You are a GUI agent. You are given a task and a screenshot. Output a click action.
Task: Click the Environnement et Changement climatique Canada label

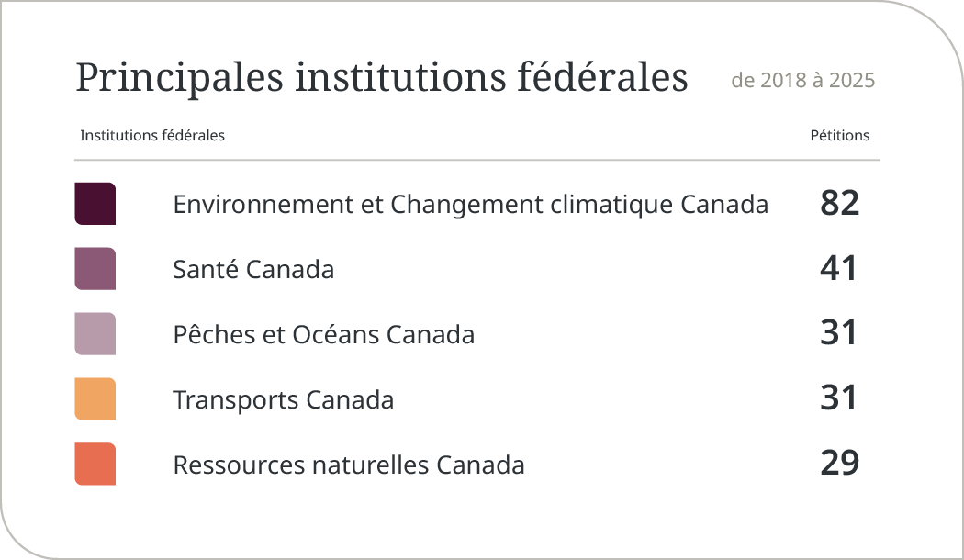coord(470,204)
